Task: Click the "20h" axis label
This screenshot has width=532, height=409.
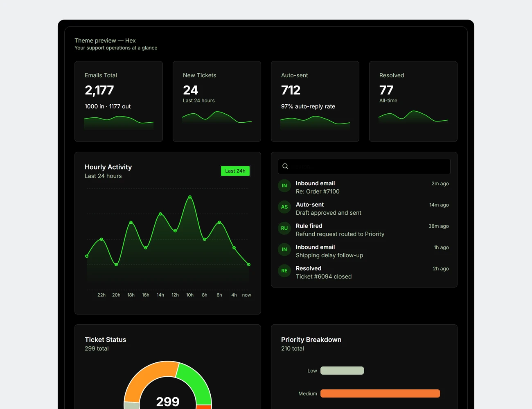Action: (x=116, y=295)
